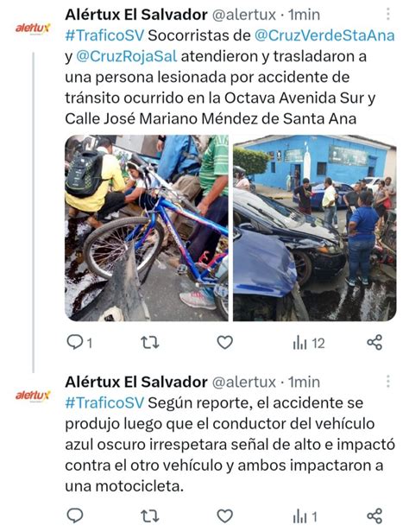This screenshot has height=532, width=409.
Task: Share the first tweet via share icon
Action: [374, 342]
